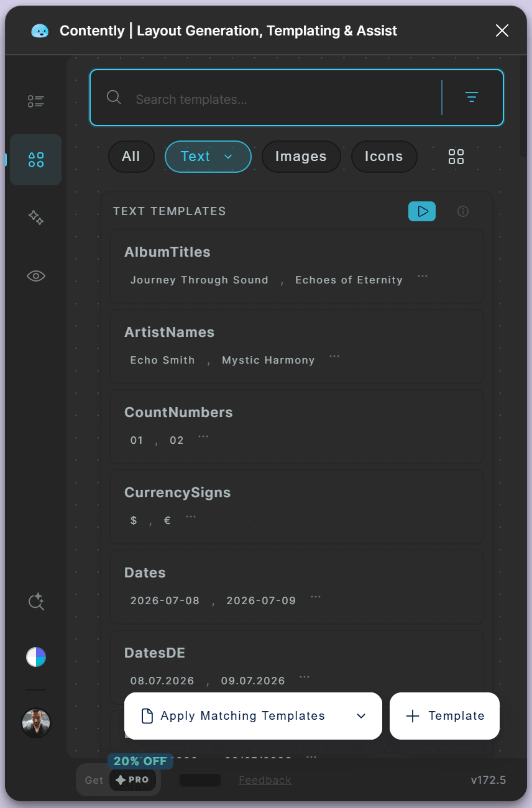The width and height of the screenshot is (532, 808).
Task: Click '2026-07-08' sample value
Action: point(165,601)
